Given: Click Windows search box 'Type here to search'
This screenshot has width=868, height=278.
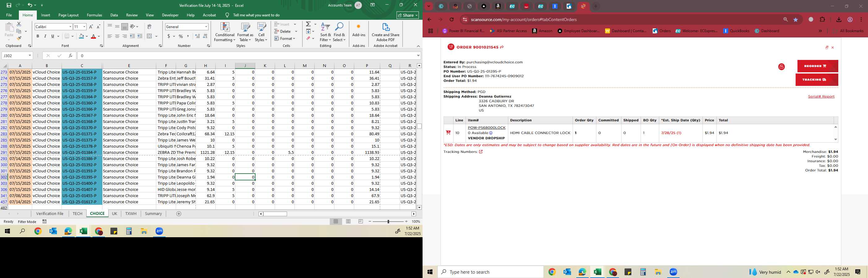Looking at the screenshot, I should pyautogui.click(x=491, y=272).
